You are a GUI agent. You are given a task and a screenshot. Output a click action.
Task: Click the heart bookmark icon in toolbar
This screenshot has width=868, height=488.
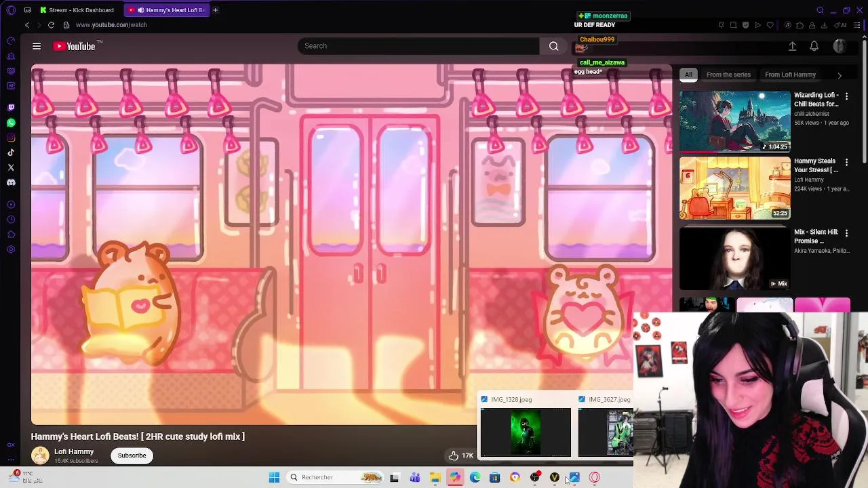coord(770,25)
